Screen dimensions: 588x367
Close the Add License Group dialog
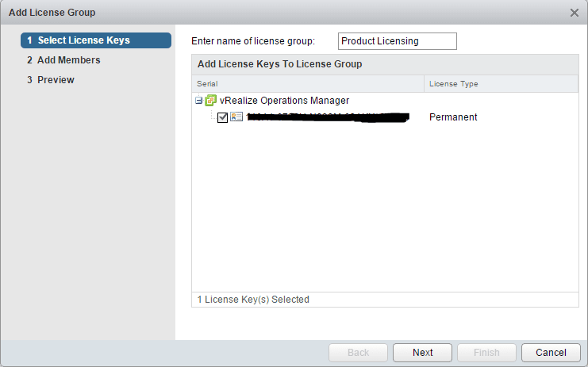[575, 13]
